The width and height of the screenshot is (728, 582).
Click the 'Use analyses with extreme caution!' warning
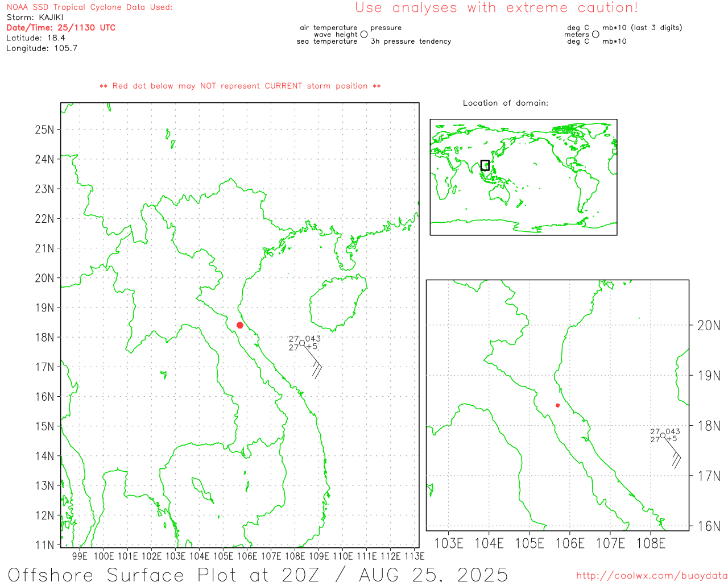(497, 7)
